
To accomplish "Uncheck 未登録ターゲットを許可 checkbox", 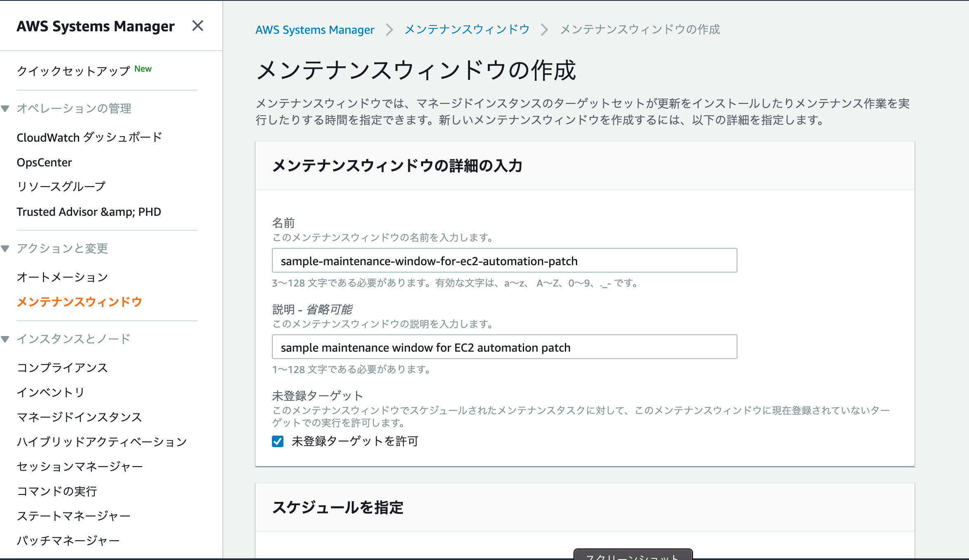I will point(278,441).
